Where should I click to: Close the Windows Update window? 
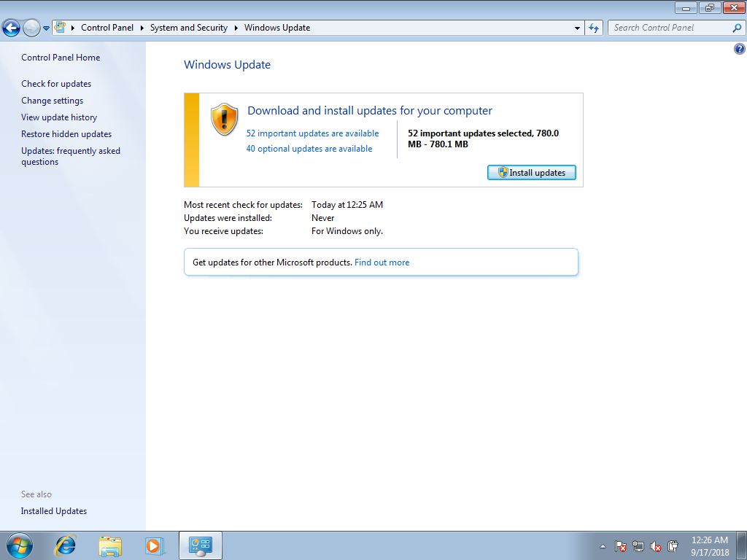(x=734, y=7)
